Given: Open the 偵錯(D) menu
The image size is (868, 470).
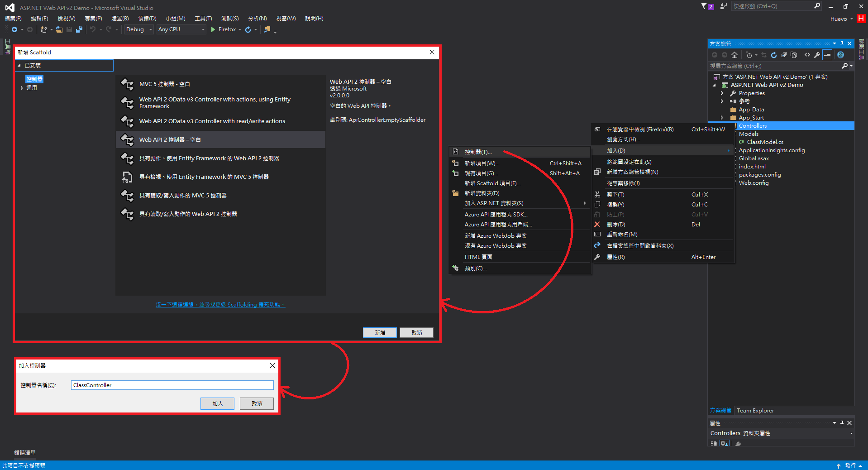Looking at the screenshot, I should pyautogui.click(x=147, y=19).
